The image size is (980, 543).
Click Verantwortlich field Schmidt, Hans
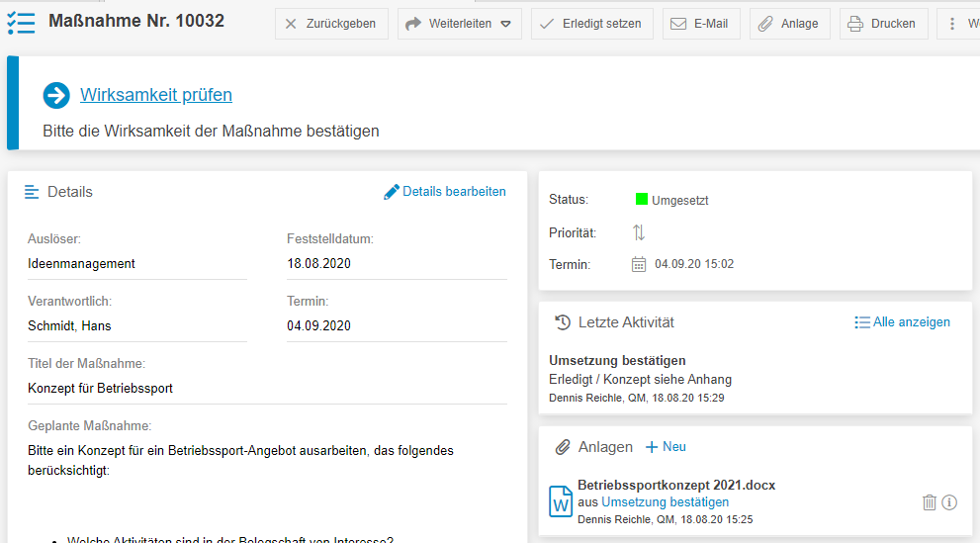[x=136, y=326]
